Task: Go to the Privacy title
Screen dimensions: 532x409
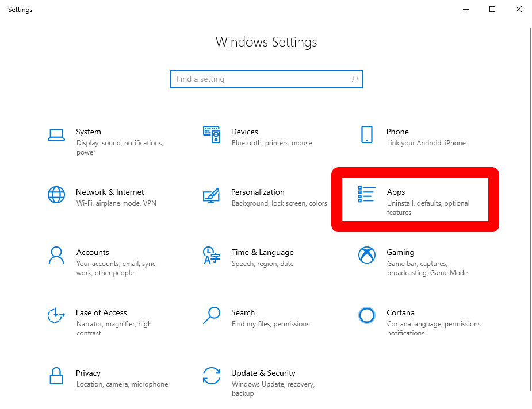Action: tap(88, 373)
